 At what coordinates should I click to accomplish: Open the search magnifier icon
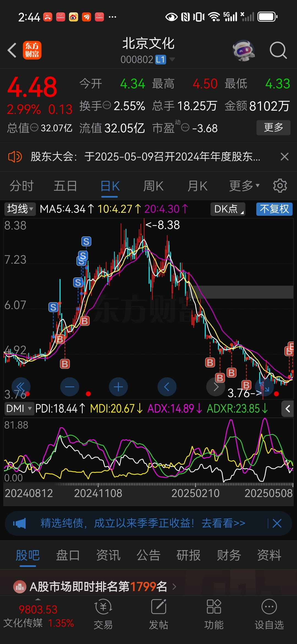tap(278, 50)
